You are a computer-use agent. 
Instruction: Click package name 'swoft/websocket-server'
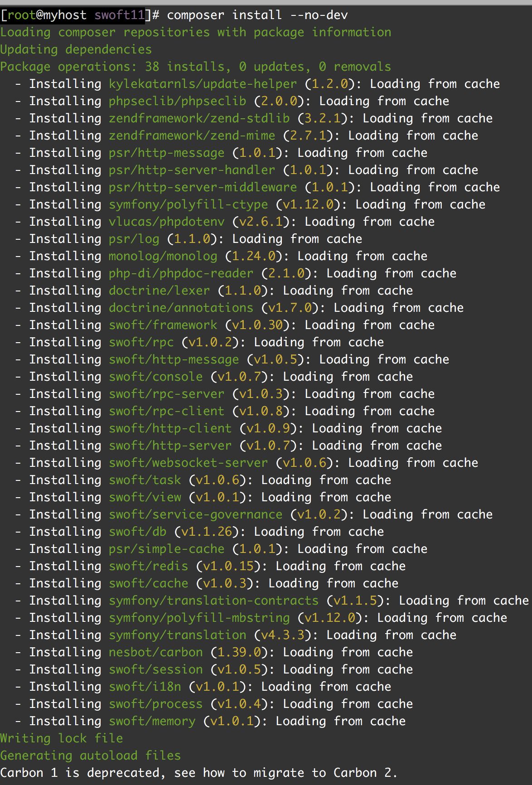[x=189, y=463]
